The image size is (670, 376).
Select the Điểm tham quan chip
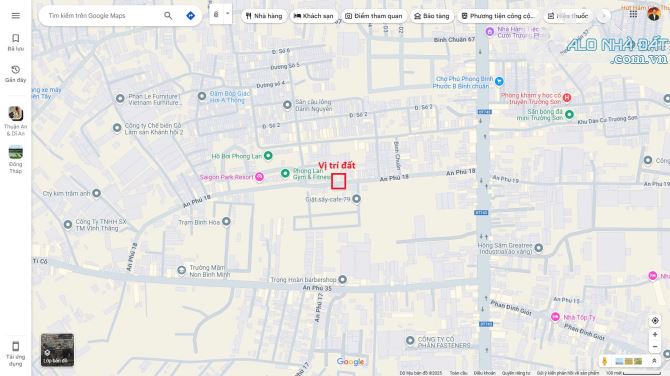tap(374, 16)
